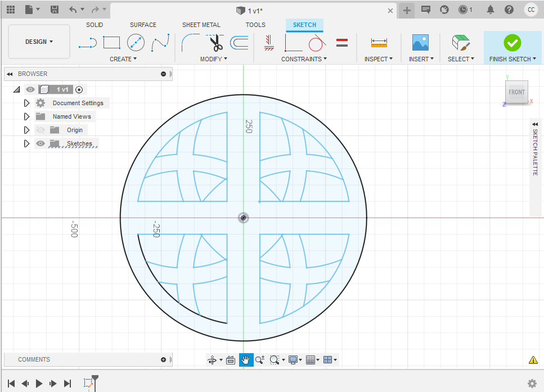This screenshot has height=392, width=544.
Task: Select the Trim scissors tool
Action: tap(216, 43)
